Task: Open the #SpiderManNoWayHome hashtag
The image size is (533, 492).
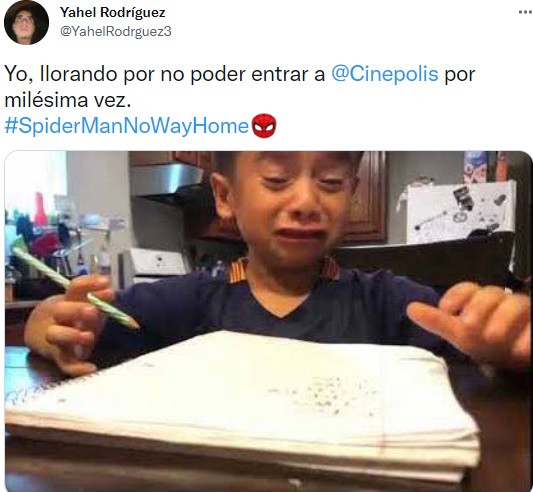Action: pos(126,126)
